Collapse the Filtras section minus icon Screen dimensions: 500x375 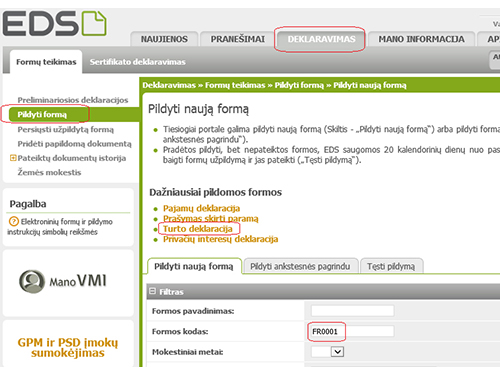[152, 291]
